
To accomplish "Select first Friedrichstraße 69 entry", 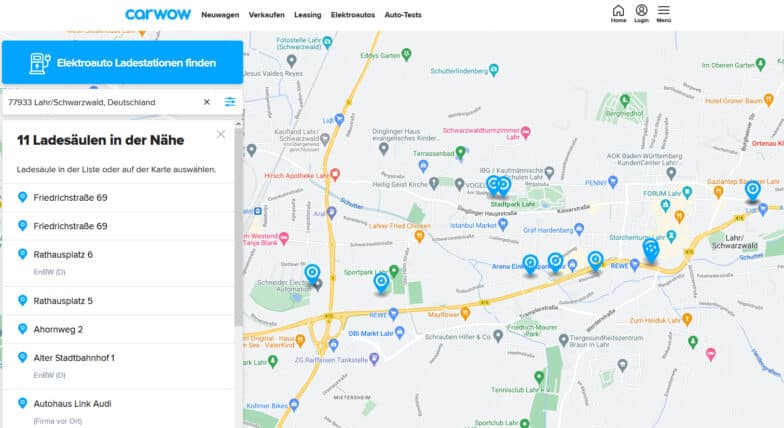I will coord(118,198).
